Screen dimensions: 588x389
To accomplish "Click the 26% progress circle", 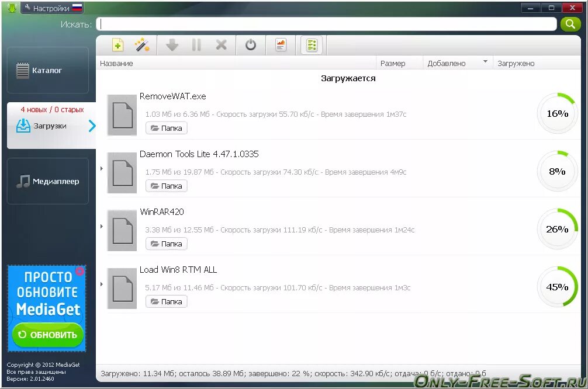I will (x=557, y=228).
